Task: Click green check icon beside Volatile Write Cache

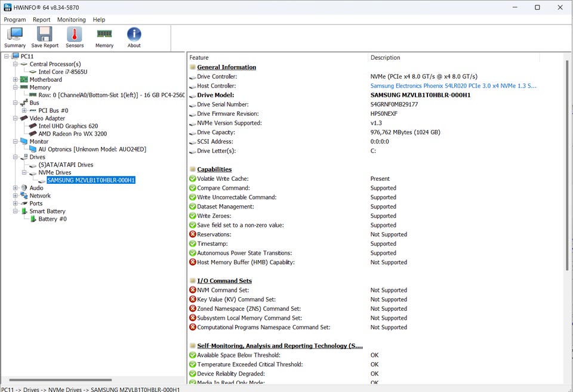Action: pos(193,178)
